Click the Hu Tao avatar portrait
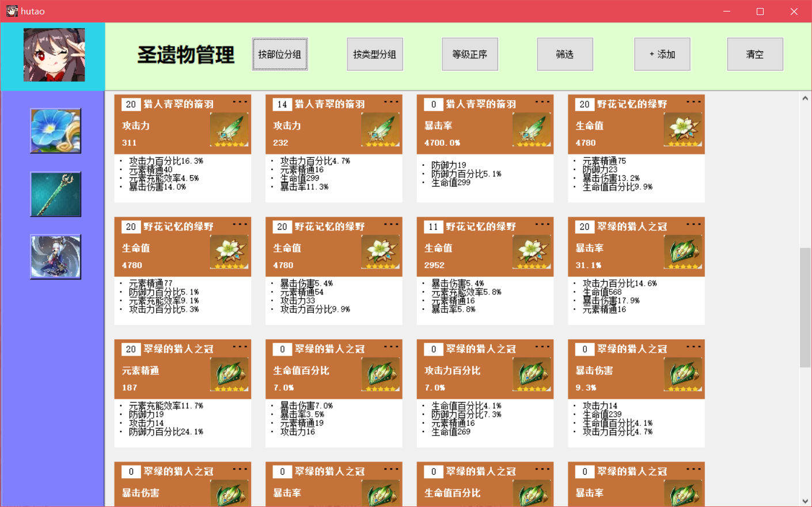Image resolution: width=812 pixels, height=507 pixels. click(x=54, y=55)
